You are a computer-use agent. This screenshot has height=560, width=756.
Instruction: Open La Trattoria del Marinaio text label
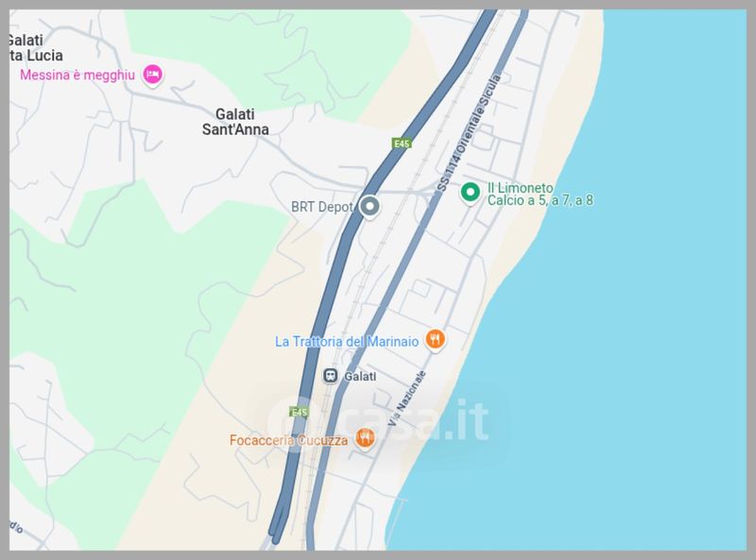pos(347,342)
